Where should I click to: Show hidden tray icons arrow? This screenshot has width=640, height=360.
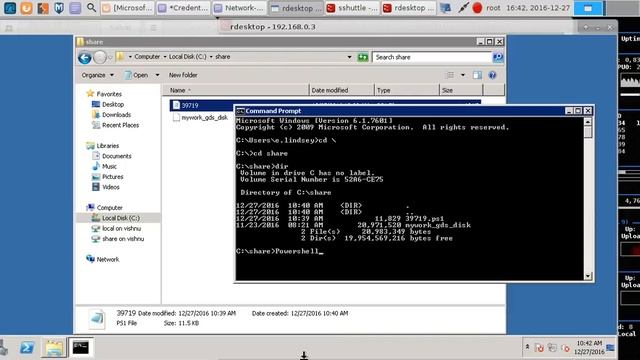527,347
